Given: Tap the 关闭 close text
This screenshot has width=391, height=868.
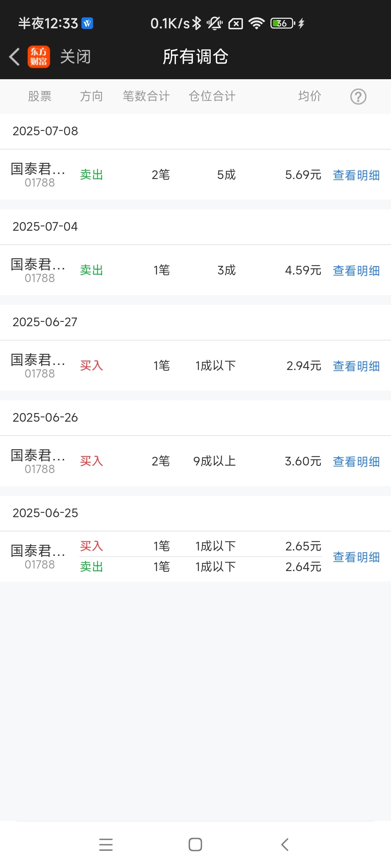Looking at the screenshot, I should [75, 57].
